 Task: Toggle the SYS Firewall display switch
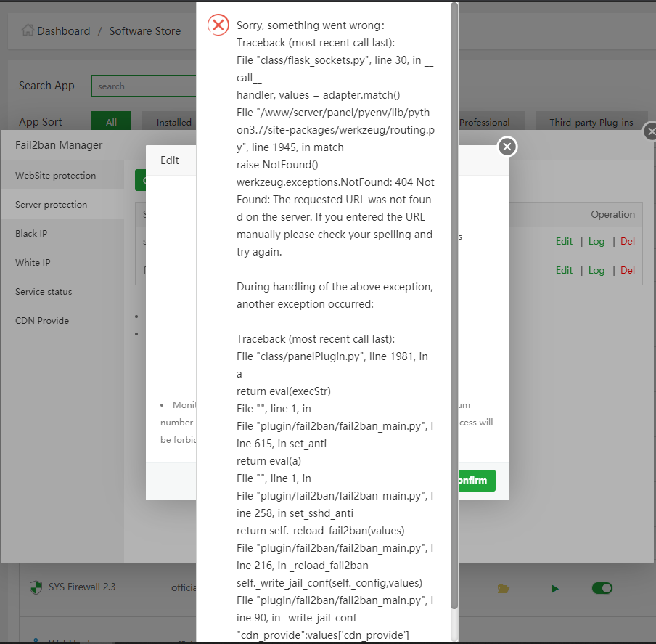click(602, 588)
